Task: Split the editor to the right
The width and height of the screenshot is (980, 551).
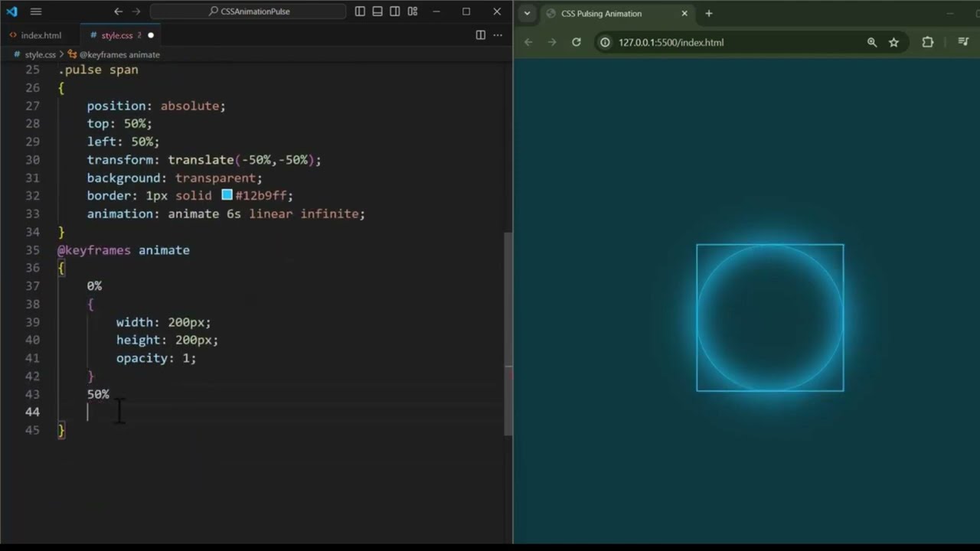Action: coord(480,35)
